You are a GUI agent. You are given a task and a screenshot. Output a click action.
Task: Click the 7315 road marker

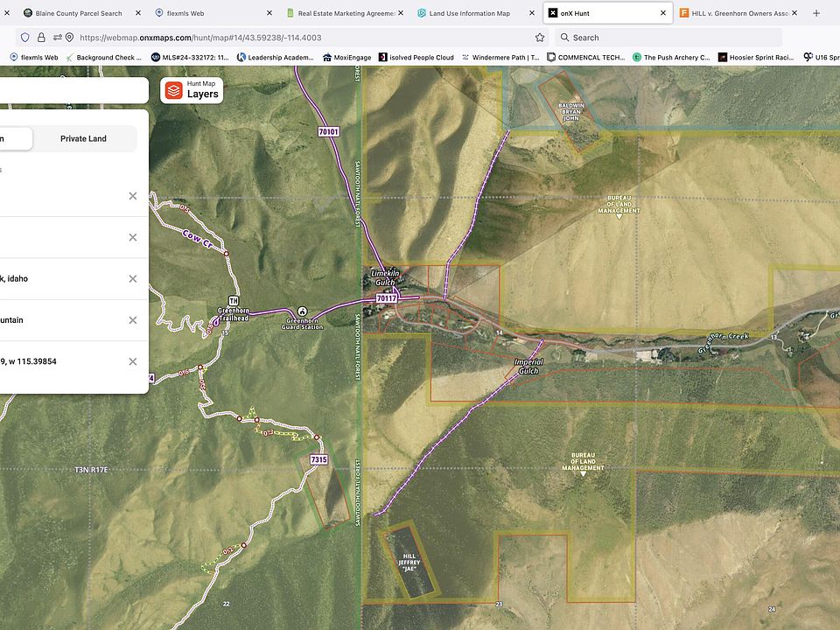pyautogui.click(x=318, y=459)
